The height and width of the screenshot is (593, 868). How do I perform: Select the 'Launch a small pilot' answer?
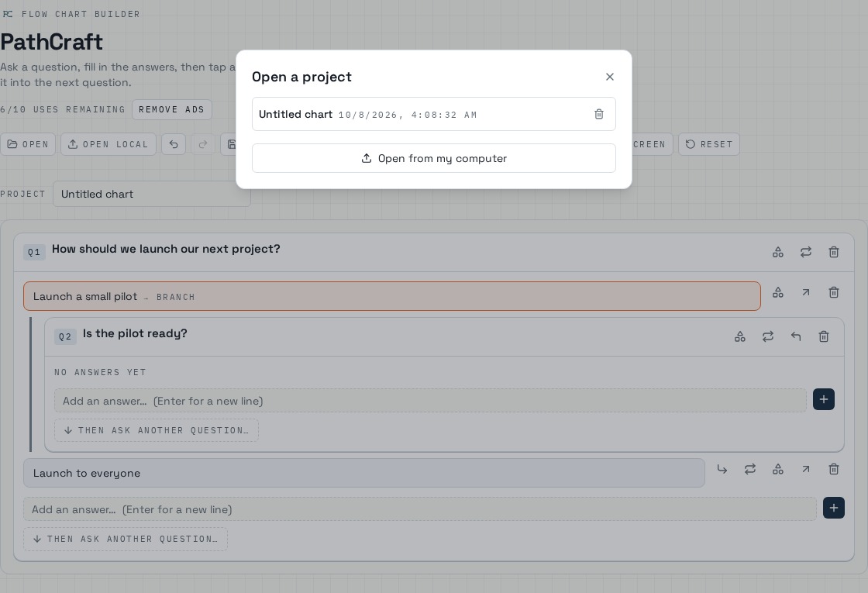[392, 296]
